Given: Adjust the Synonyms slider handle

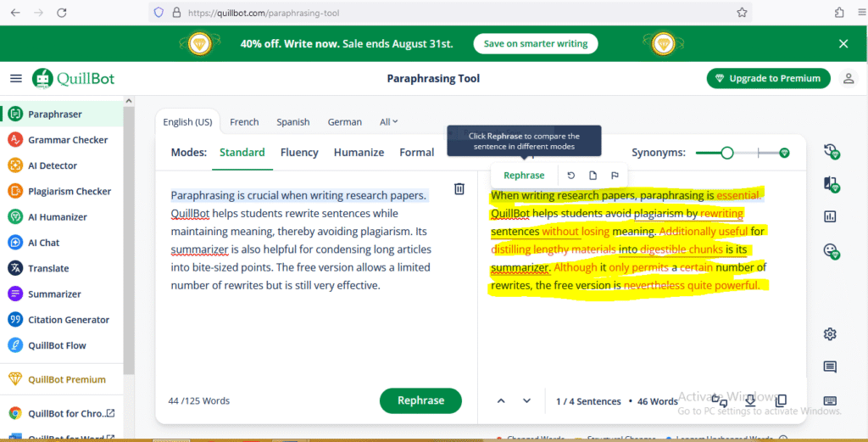Looking at the screenshot, I should click(726, 153).
